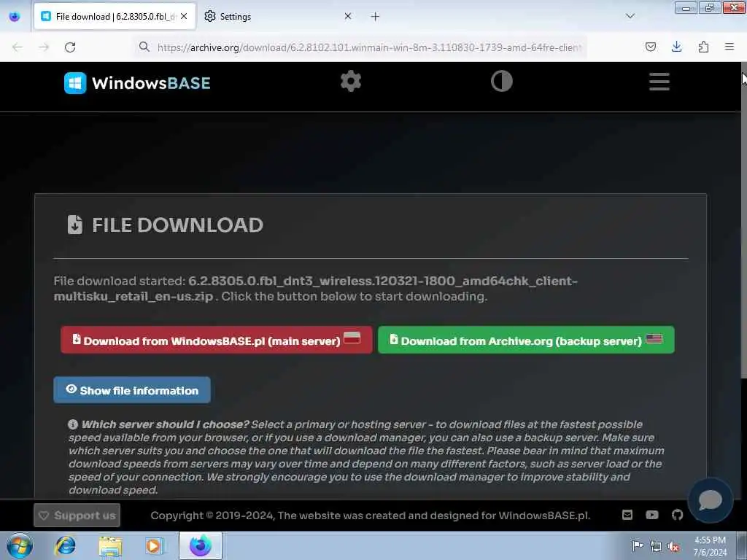
Task: Click filename 6.2.8305.0.fbl_dnt3_wireless text
Action: 315,289
